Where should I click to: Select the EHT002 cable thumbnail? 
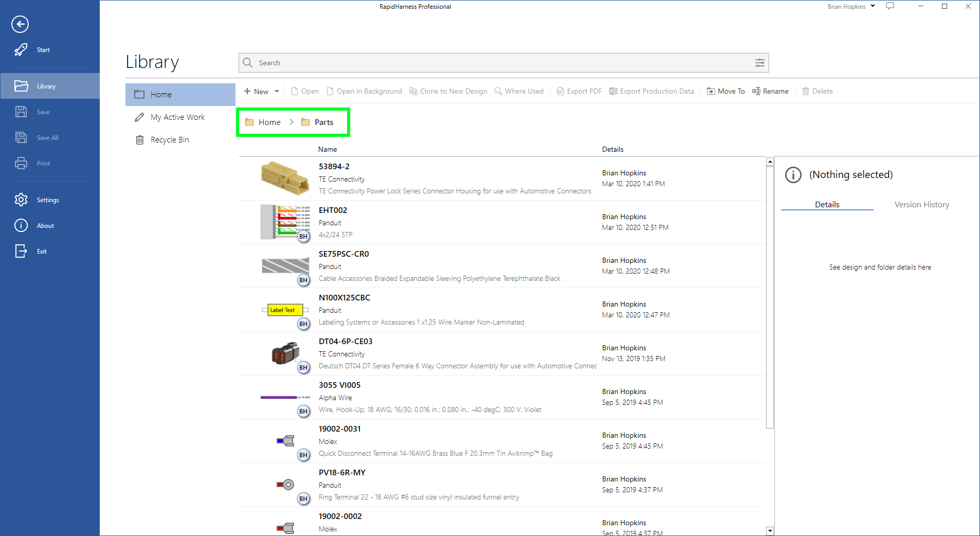tap(285, 222)
